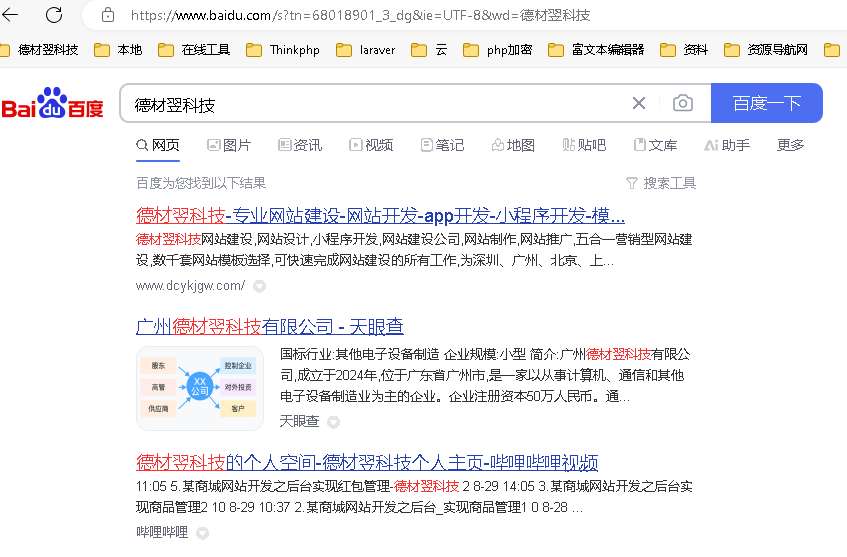Open the Ai 助手 tab
The image size is (847, 557).
(727, 145)
